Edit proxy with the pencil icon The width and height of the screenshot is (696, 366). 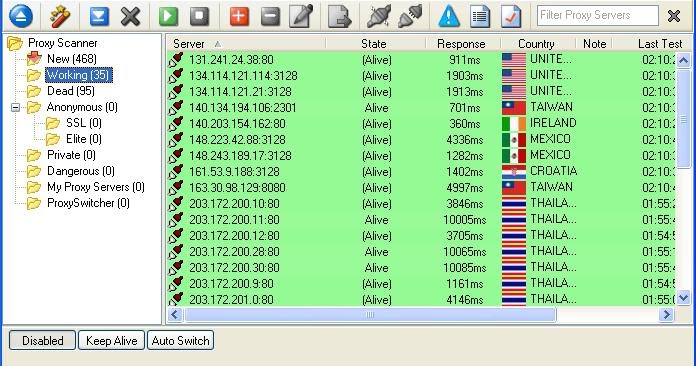(x=301, y=16)
